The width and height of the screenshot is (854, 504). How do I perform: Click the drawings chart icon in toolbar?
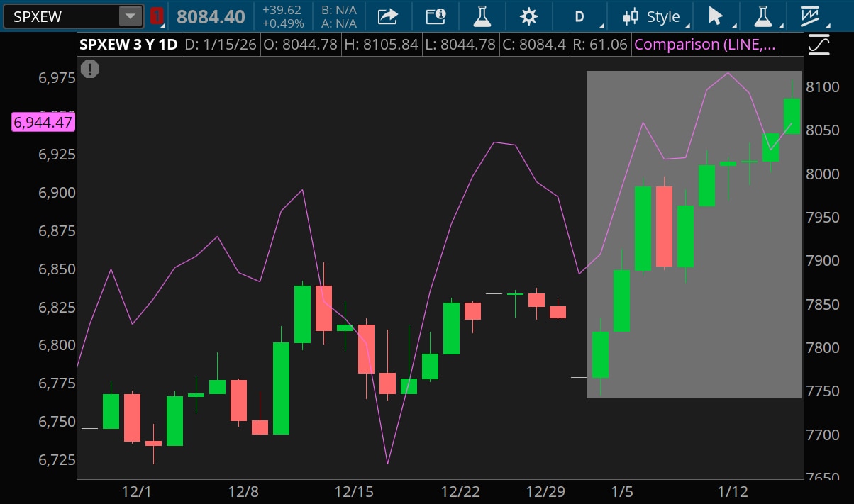pos(810,16)
